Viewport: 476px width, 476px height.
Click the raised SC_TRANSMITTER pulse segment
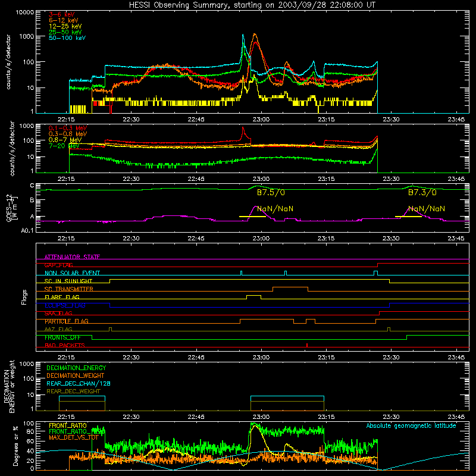click(290, 287)
